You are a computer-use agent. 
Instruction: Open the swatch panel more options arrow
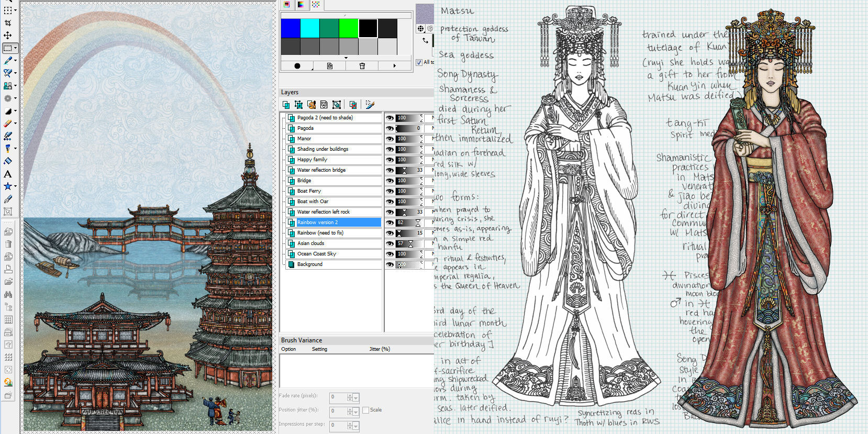(x=394, y=66)
